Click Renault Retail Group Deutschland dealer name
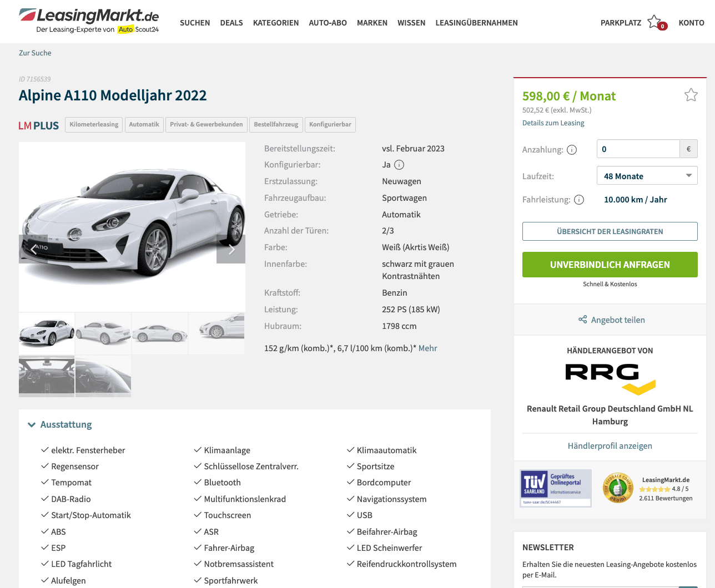Image resolution: width=715 pixels, height=588 pixels. pos(610,415)
